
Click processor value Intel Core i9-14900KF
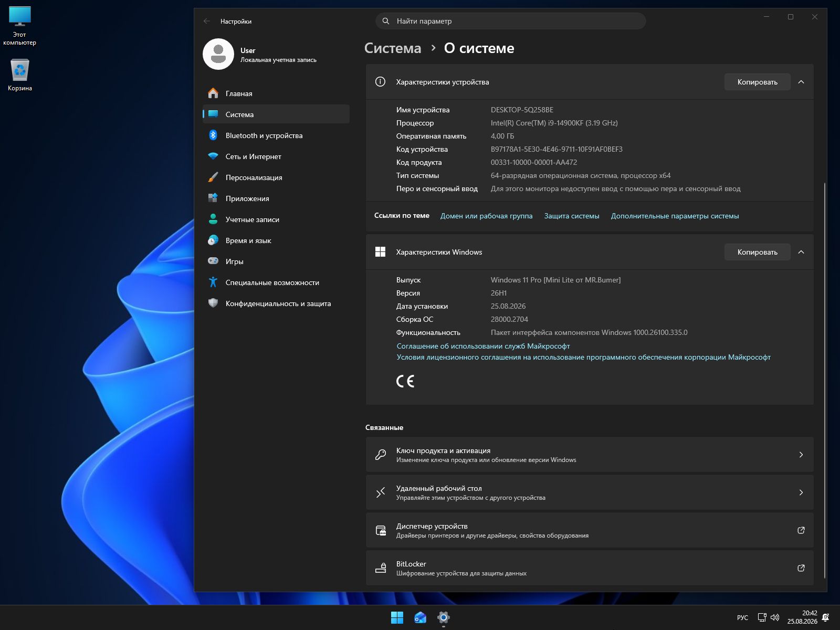[554, 123]
